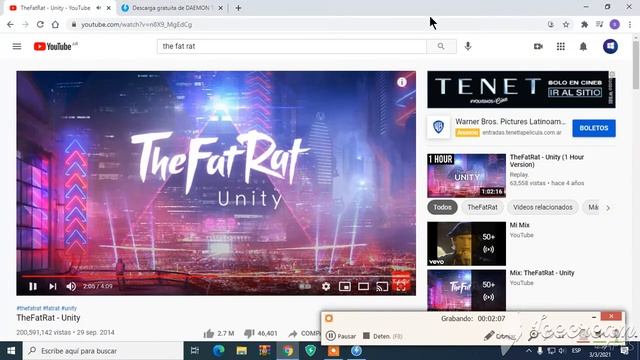
Task: Like the video with thumbs up
Action: (209, 333)
